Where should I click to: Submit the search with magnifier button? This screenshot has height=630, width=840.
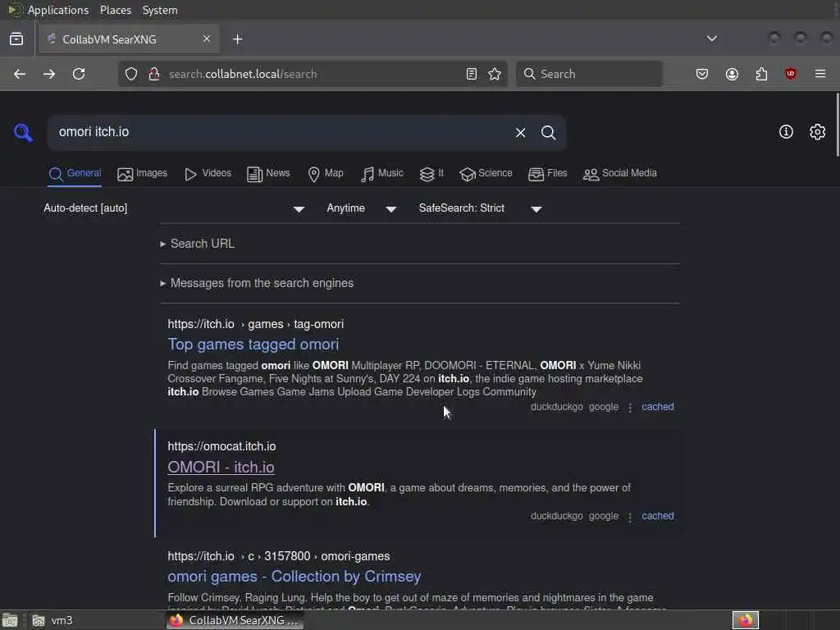coord(549,132)
